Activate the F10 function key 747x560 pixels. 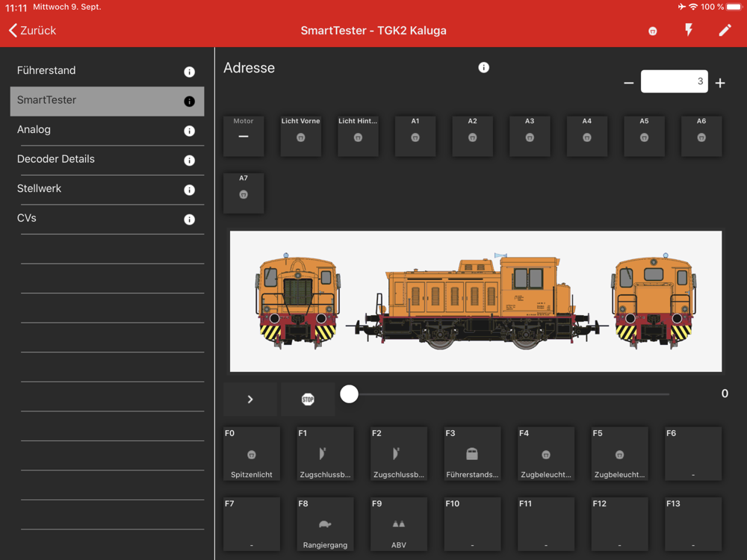point(472,524)
